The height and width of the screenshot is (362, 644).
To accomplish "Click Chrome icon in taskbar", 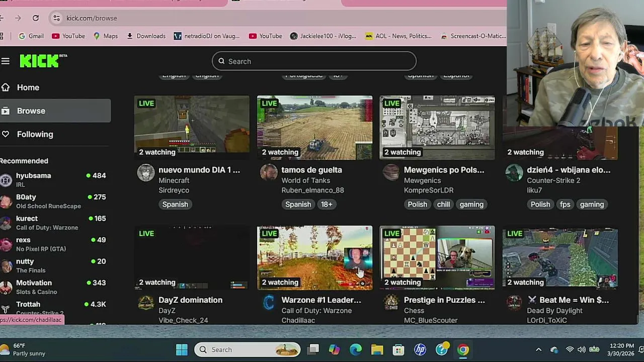I will [x=463, y=349].
